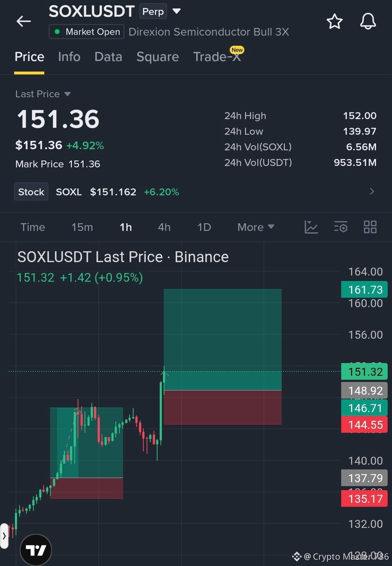Switch to the Price tab
This screenshot has height=566, width=392.
pyautogui.click(x=29, y=57)
